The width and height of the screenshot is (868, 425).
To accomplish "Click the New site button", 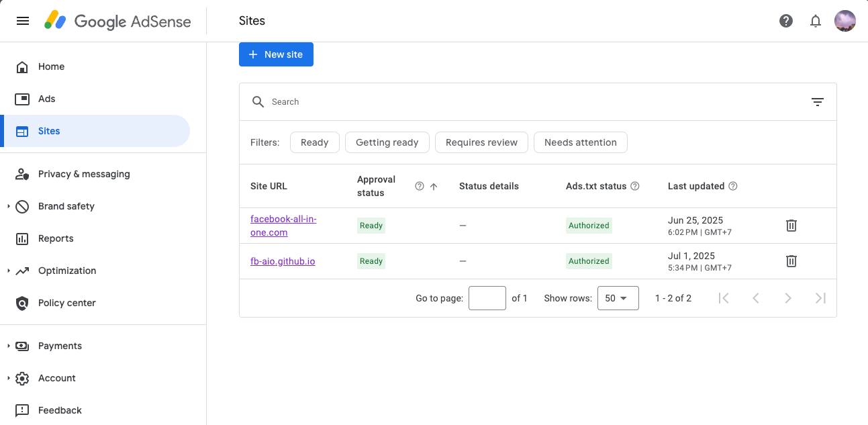I will pyautogui.click(x=276, y=54).
